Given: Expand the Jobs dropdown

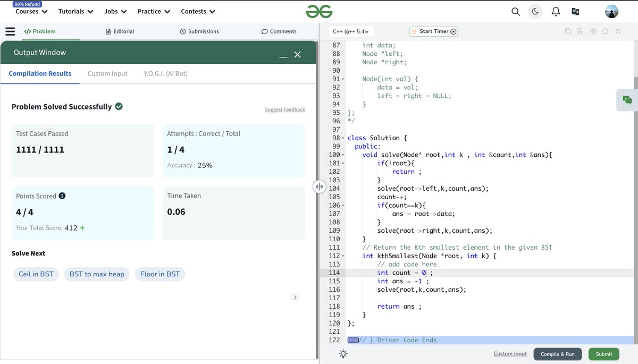Looking at the screenshot, I should pos(115,11).
